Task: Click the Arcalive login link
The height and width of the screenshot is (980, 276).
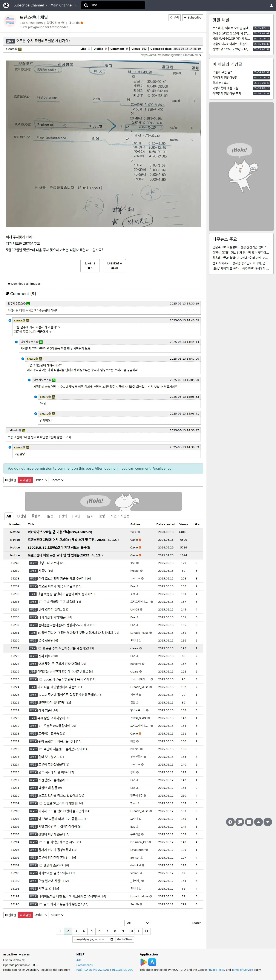Action: (163, 468)
